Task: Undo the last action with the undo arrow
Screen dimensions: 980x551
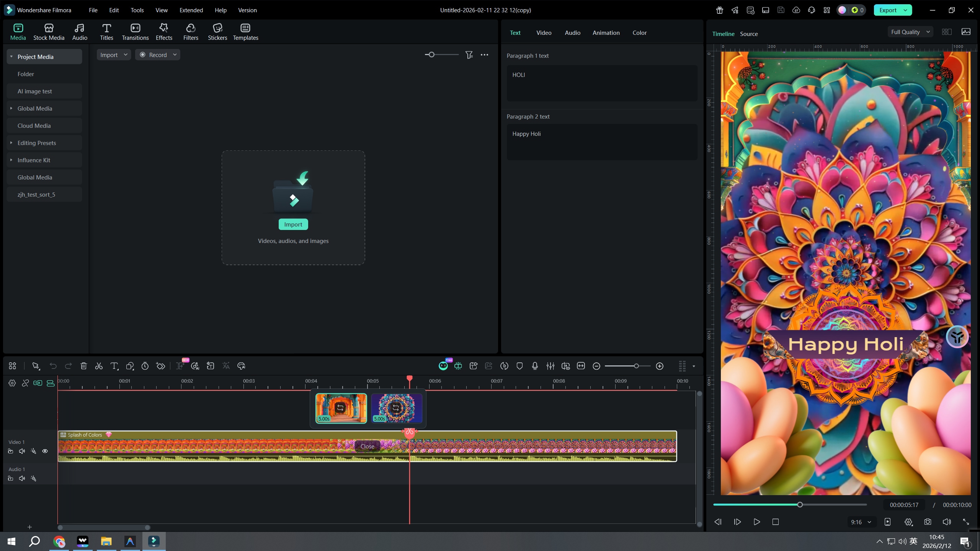Action: pyautogui.click(x=53, y=366)
